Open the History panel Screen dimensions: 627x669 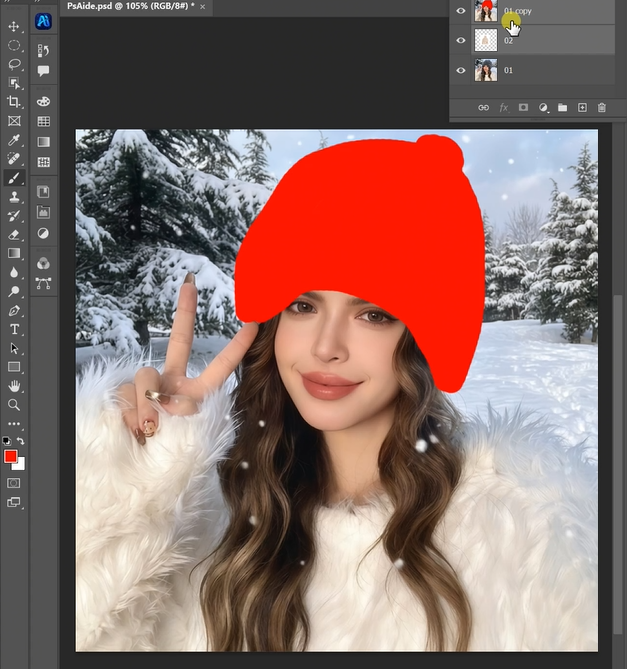pos(43,51)
